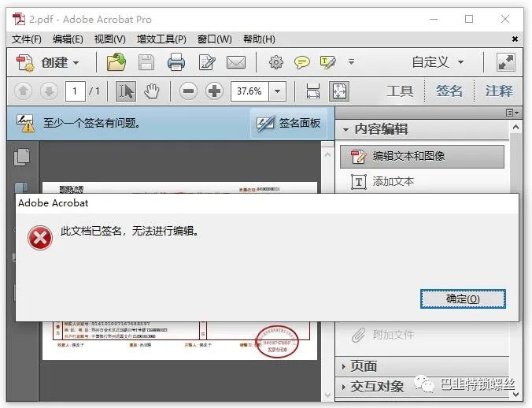Click the 确定(O) button

tap(463, 299)
